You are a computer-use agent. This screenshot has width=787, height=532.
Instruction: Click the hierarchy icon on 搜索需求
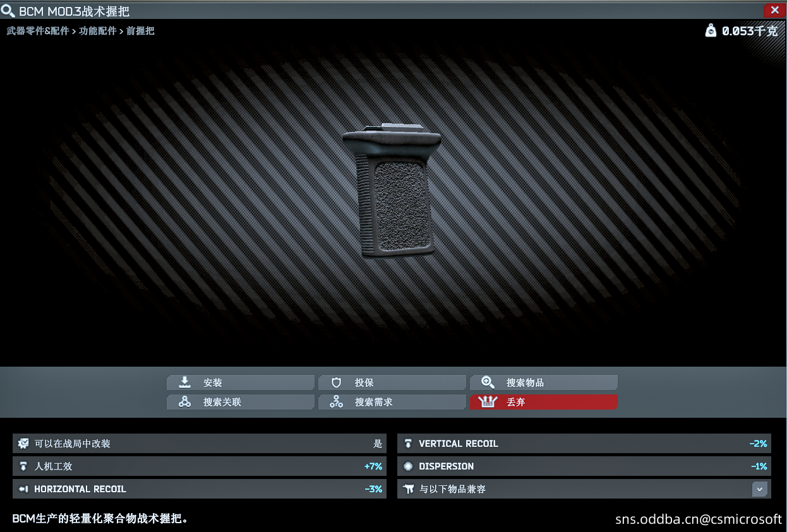tap(336, 402)
